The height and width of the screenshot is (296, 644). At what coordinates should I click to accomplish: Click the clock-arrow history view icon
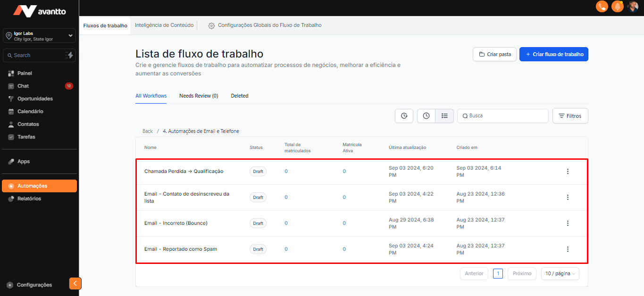(404, 116)
